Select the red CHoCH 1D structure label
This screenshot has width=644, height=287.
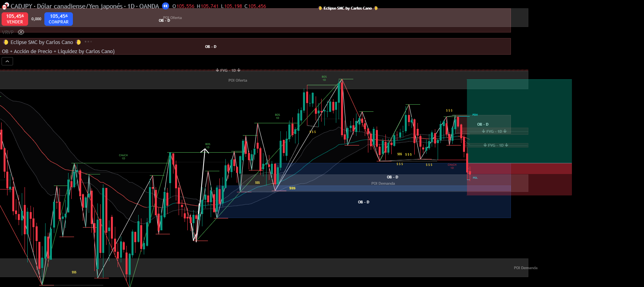pos(452,166)
